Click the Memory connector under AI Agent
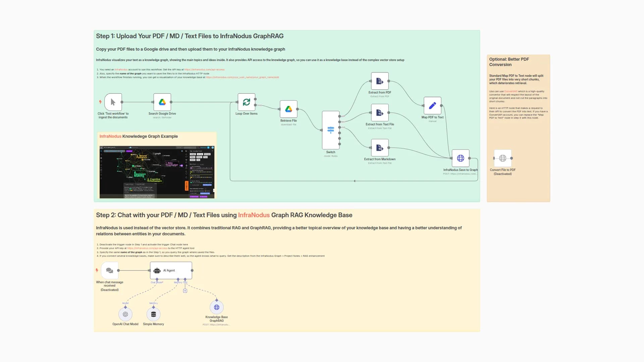 coord(178,279)
